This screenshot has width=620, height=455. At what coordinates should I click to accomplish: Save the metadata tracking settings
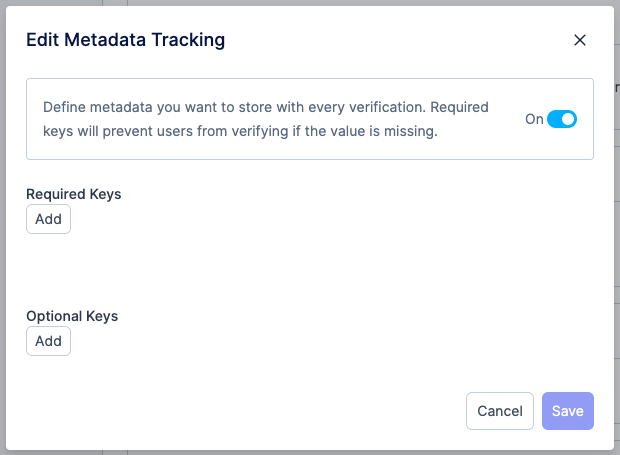[567, 411]
